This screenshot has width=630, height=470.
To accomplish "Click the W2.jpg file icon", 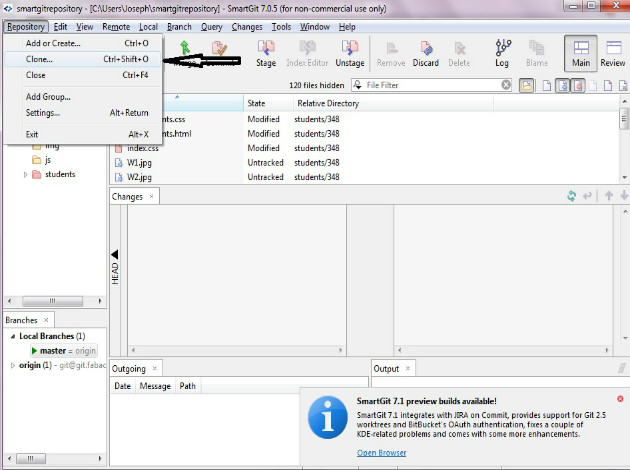I will [119, 177].
